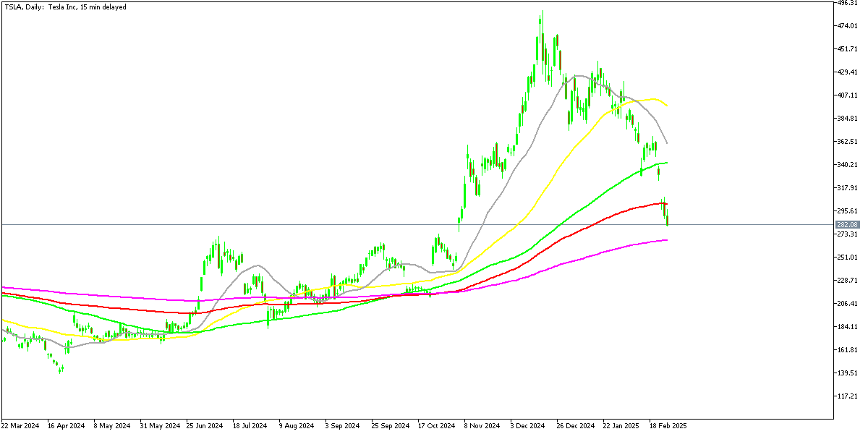Click the 17 Oct 2024 date label

435,426
